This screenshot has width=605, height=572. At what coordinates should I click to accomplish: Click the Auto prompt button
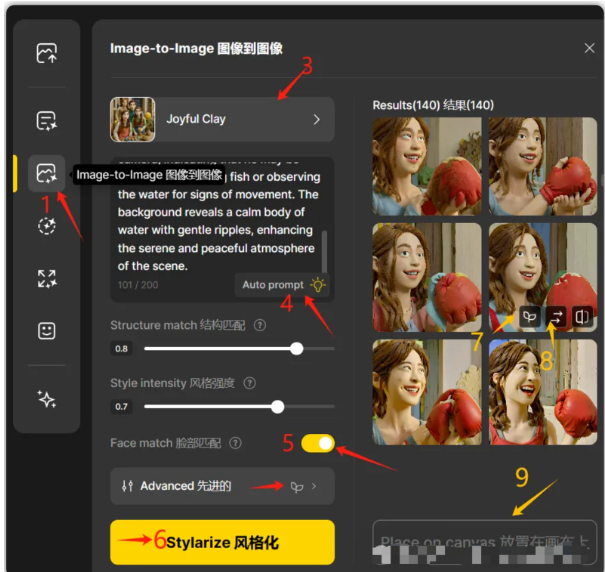pyautogui.click(x=284, y=285)
